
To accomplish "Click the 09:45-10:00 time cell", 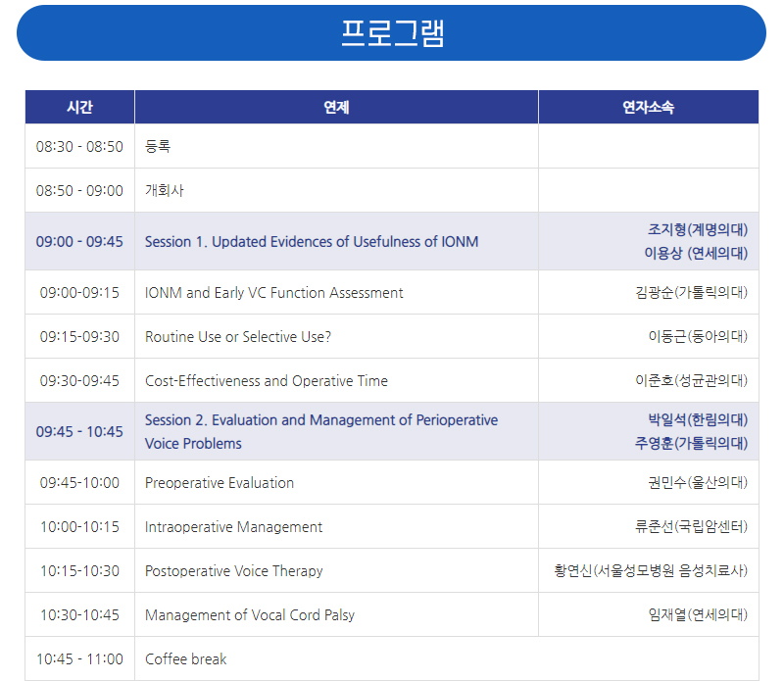I will point(79,482).
